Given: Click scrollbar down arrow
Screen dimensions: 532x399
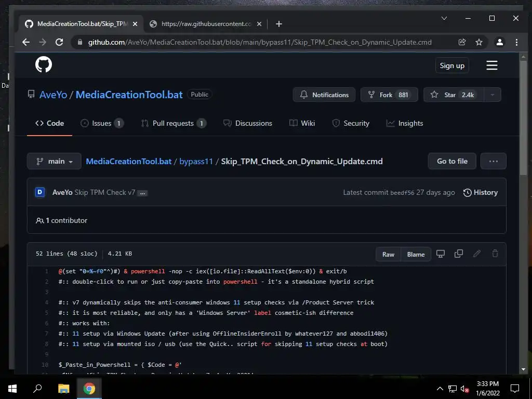Looking at the screenshot, I should [523, 369].
